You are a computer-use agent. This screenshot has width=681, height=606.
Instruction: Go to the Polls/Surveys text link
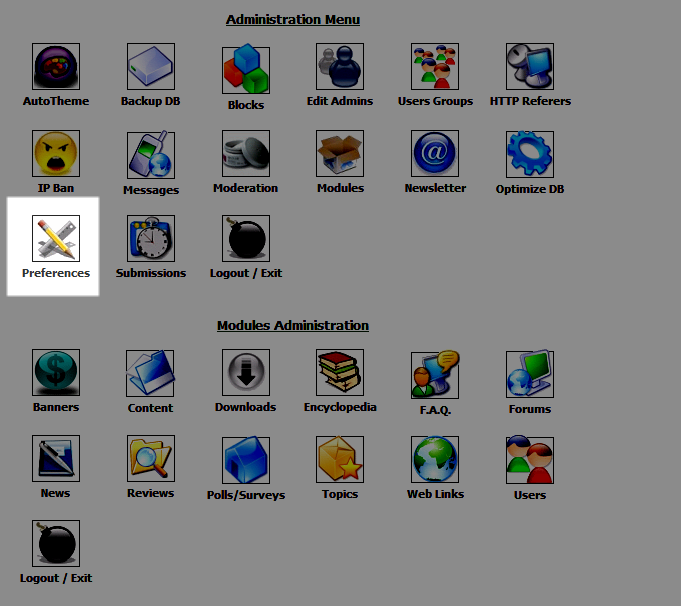(246, 495)
